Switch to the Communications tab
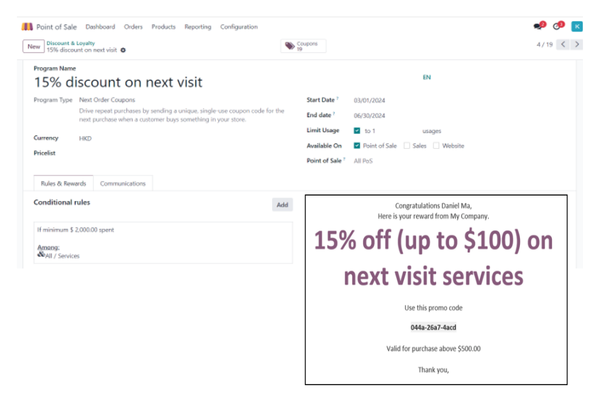 click(124, 183)
